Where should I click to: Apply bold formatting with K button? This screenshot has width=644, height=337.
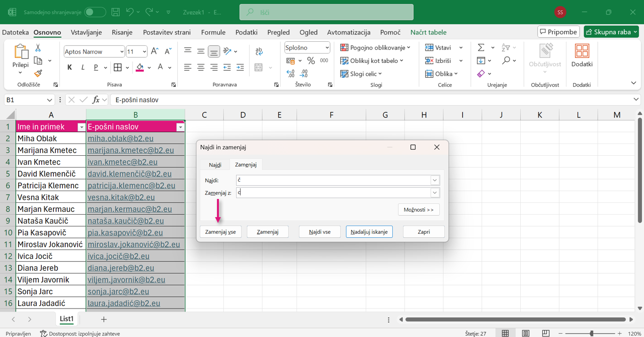click(x=69, y=67)
